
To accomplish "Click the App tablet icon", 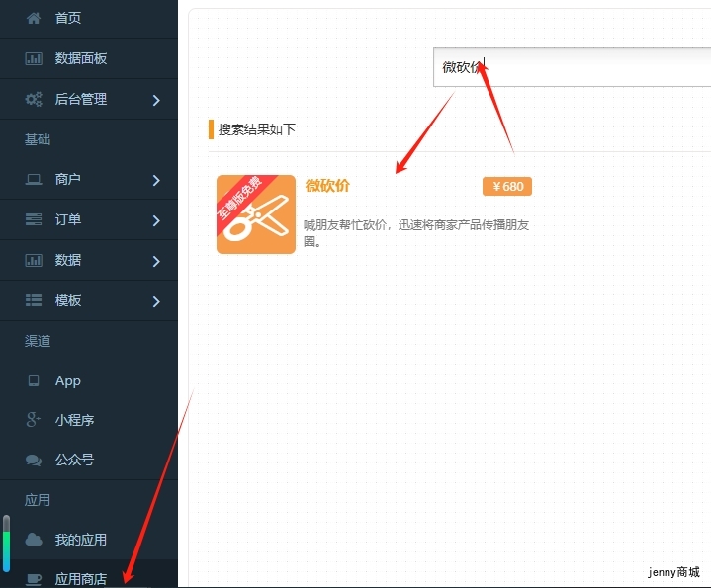I will 34,380.
